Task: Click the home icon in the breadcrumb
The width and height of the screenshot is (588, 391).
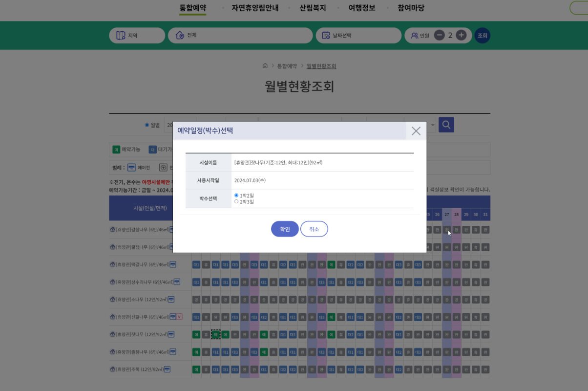Action: 265,65
